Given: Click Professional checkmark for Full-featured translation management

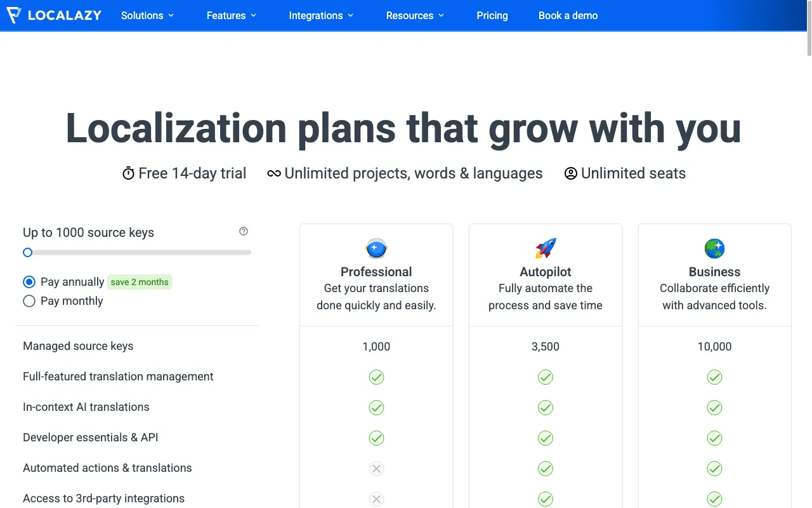Looking at the screenshot, I should 376,377.
